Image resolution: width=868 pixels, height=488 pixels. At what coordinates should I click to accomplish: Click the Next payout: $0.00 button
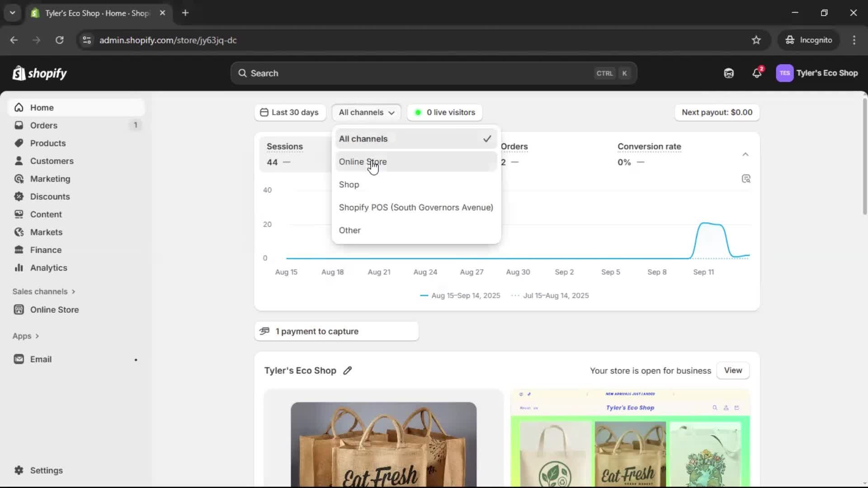coord(717,113)
